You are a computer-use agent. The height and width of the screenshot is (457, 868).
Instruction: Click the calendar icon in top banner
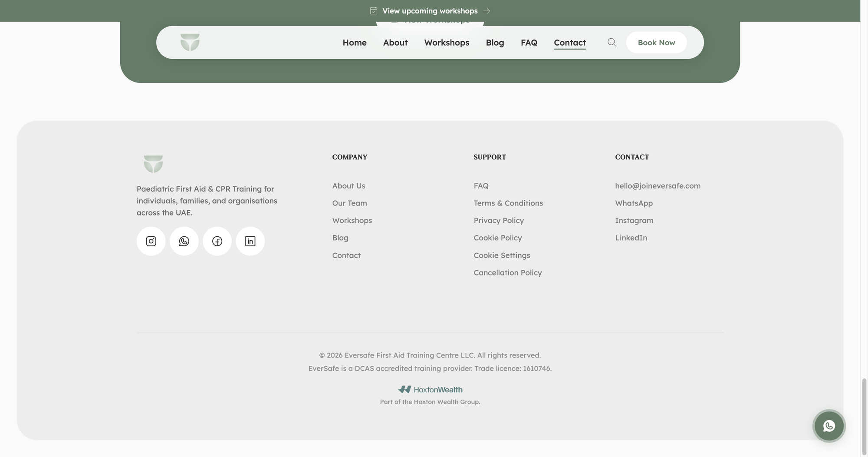coord(374,11)
